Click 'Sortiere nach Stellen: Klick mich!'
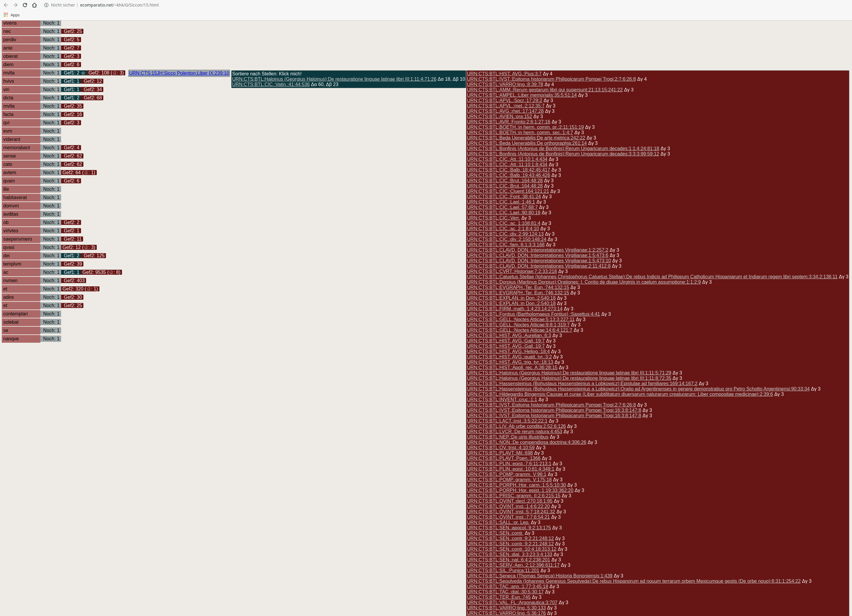The image size is (852, 616). [x=267, y=74]
